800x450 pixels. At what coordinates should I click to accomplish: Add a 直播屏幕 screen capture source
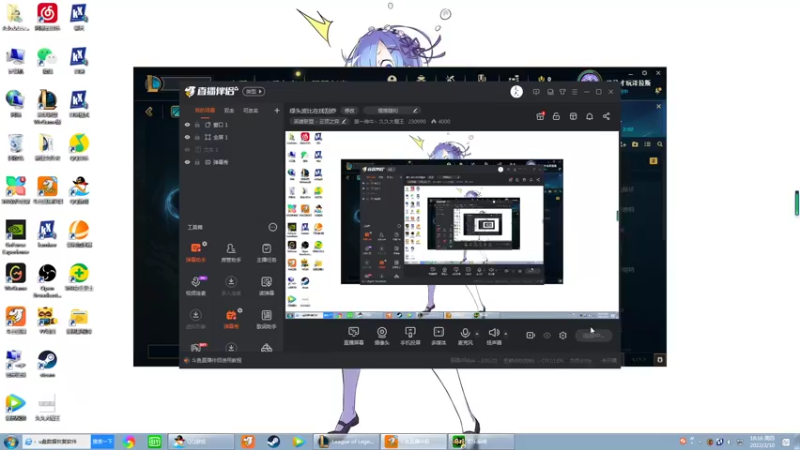pyautogui.click(x=354, y=336)
